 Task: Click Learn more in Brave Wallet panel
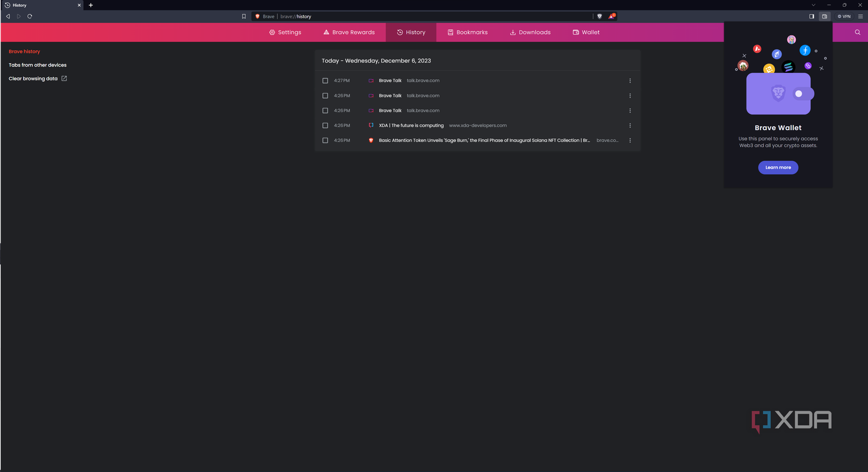coord(778,168)
